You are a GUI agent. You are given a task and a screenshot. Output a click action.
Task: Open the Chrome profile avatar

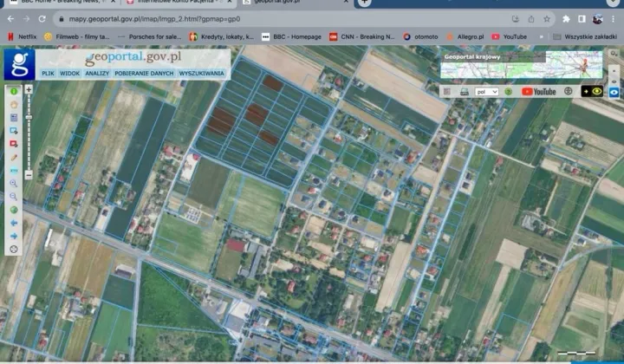(597, 19)
